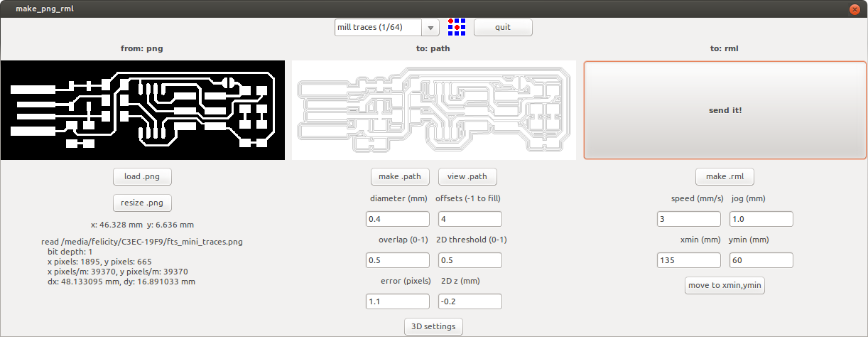Click the send it! button
Viewport: 868px width, 337px height.
[725, 110]
